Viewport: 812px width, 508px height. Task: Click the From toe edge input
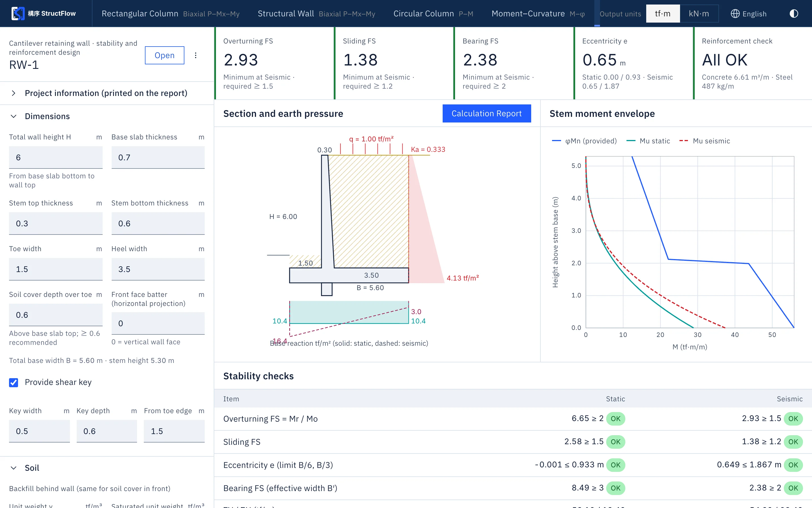174,431
